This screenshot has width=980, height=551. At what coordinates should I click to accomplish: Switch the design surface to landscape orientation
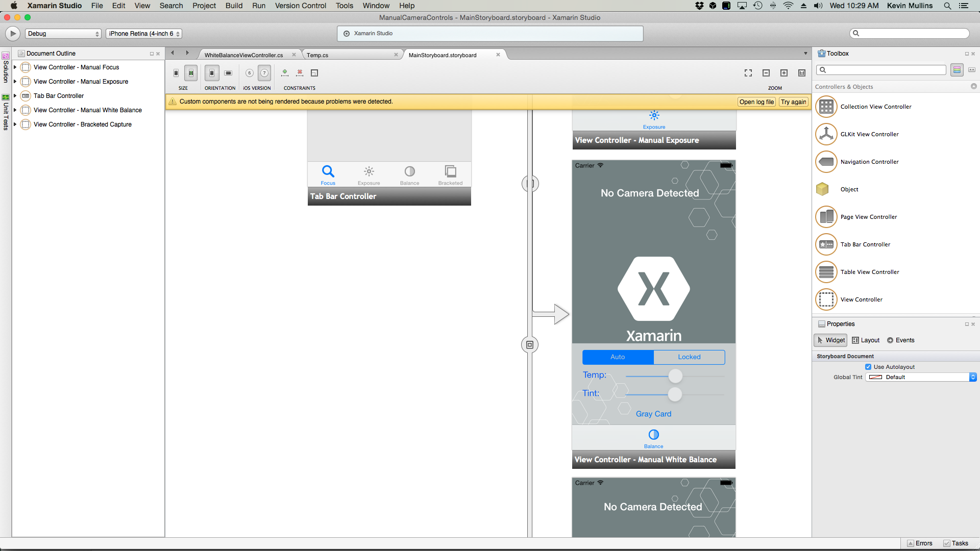(x=228, y=72)
